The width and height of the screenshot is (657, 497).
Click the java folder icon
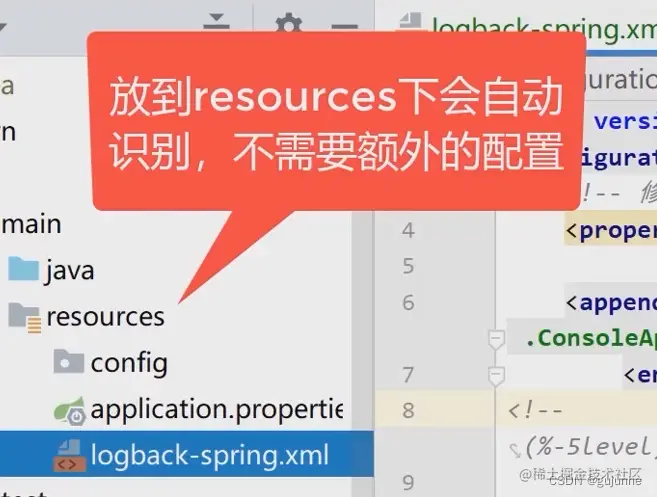23,269
